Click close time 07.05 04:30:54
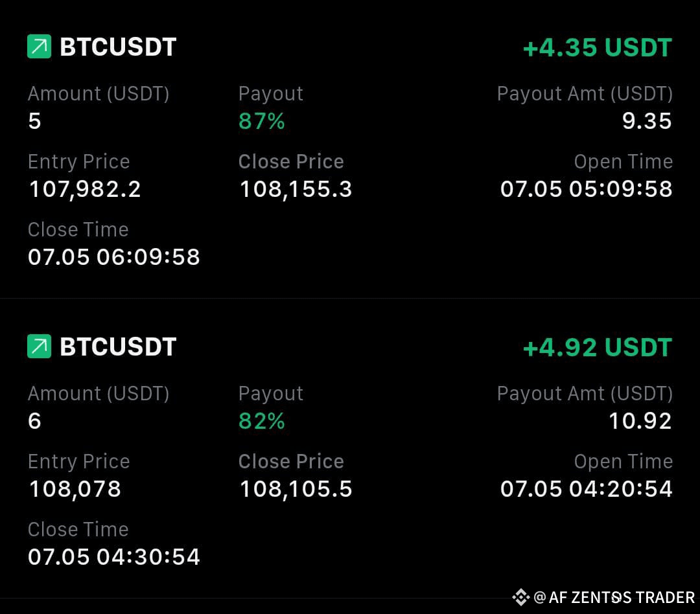This screenshot has width=700, height=614. point(114,557)
